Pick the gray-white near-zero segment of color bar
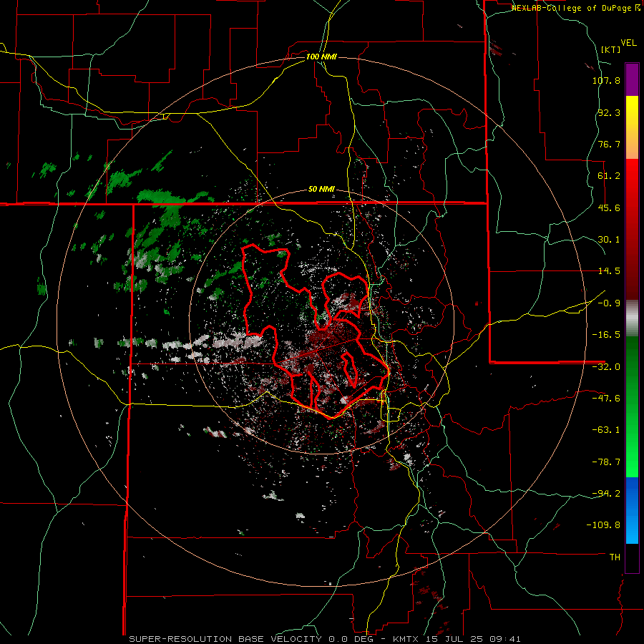Viewport: 644px width, 644px height. [x=632, y=318]
